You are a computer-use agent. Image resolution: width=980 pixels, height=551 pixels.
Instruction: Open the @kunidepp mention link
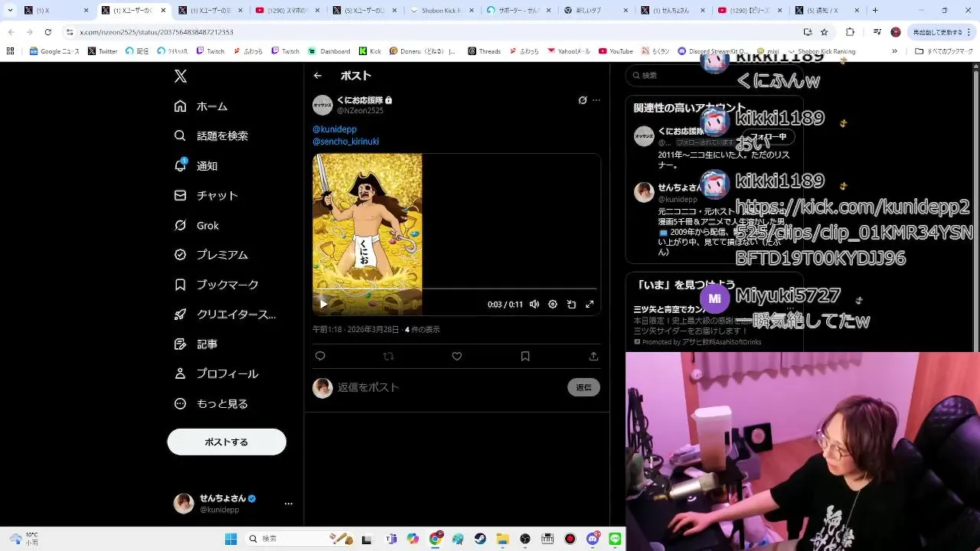coord(335,129)
